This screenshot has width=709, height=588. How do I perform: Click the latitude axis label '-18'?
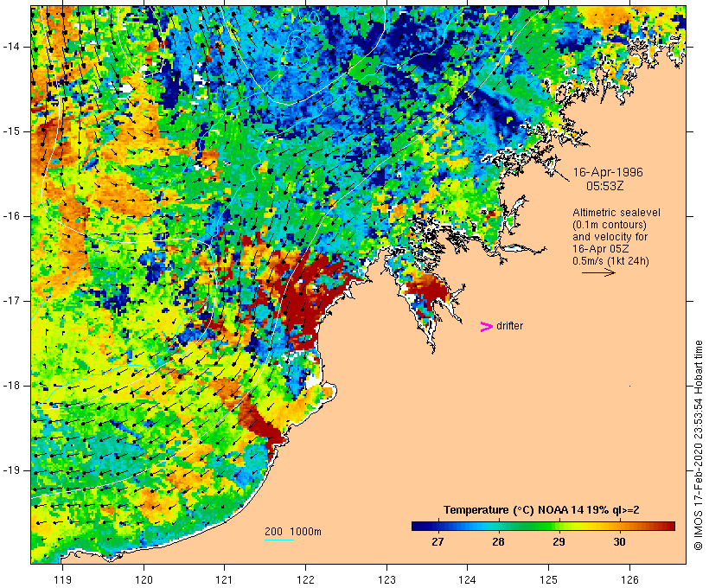pos(11,386)
